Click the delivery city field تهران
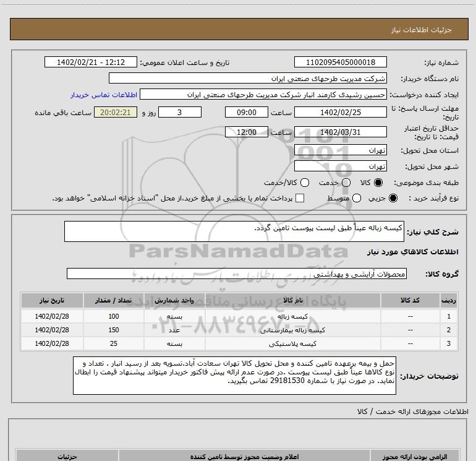476x461 pixels. 340,166
